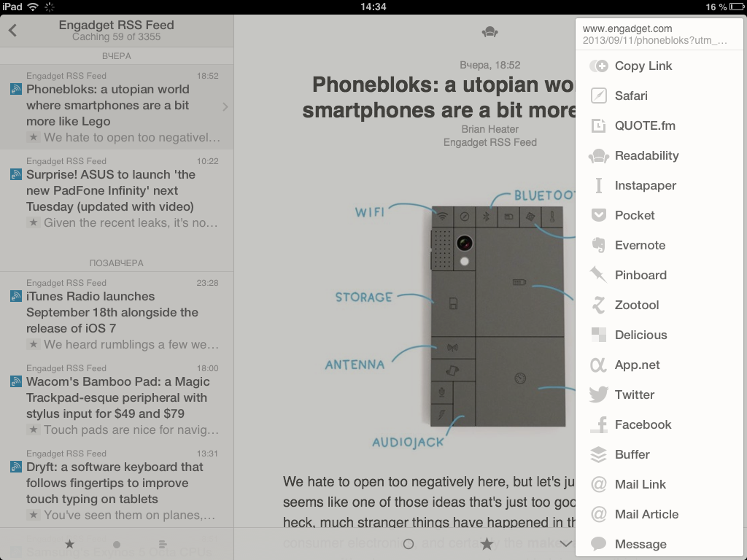Click the App.net alpha icon

tap(598, 365)
